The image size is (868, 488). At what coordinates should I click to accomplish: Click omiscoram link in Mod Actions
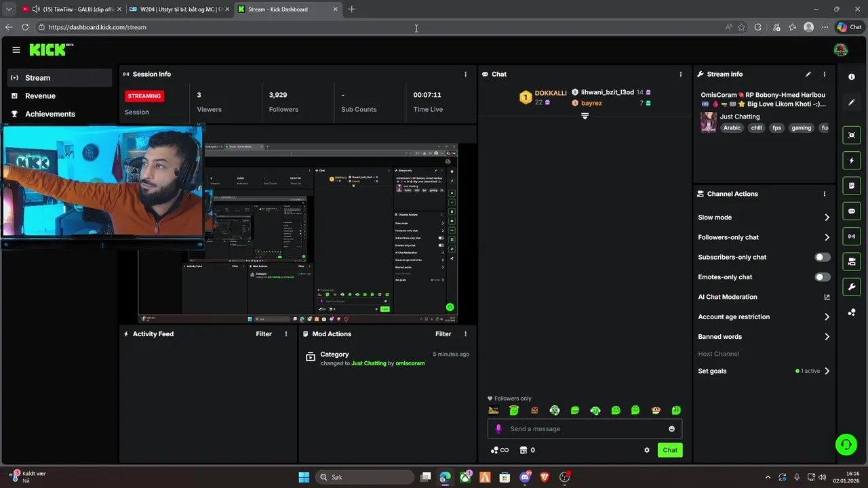410,363
